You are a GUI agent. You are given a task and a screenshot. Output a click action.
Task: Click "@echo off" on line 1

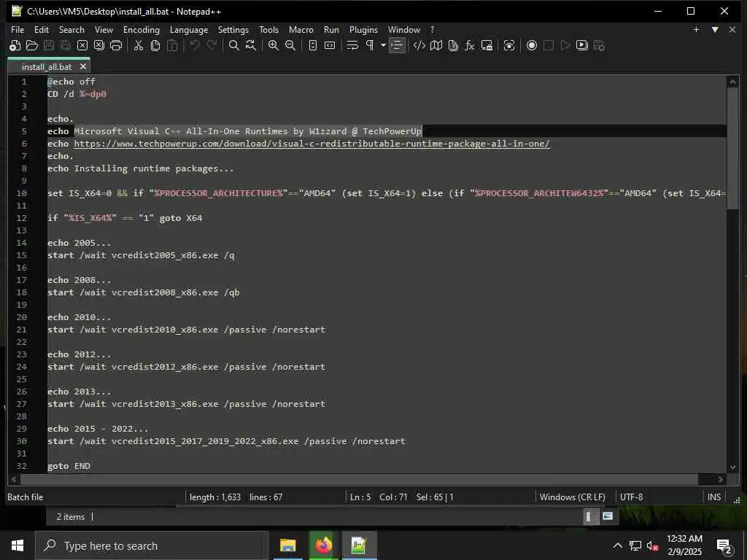tap(71, 82)
